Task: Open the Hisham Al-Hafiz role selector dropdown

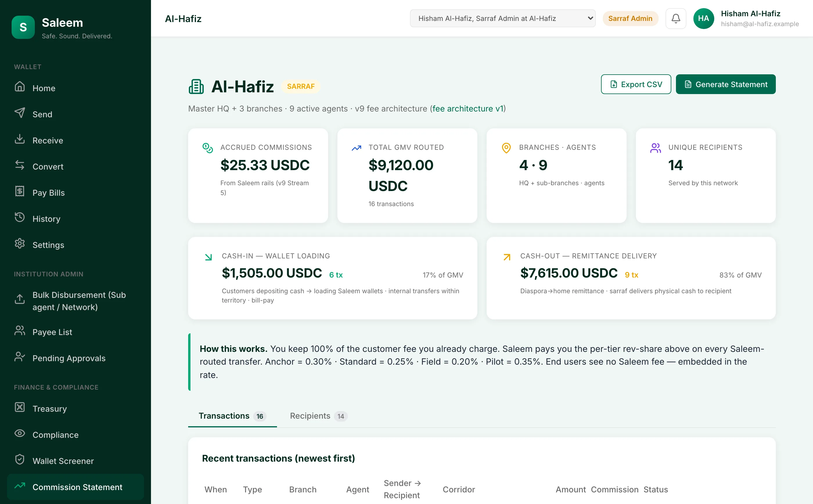Action: tap(502, 18)
